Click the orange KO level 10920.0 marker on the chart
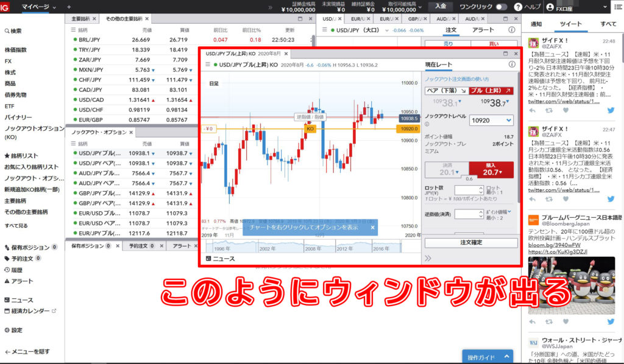This screenshot has width=624, height=364. pos(408,129)
